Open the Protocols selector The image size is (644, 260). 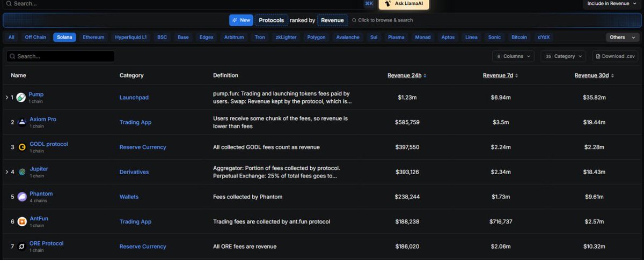(x=271, y=20)
